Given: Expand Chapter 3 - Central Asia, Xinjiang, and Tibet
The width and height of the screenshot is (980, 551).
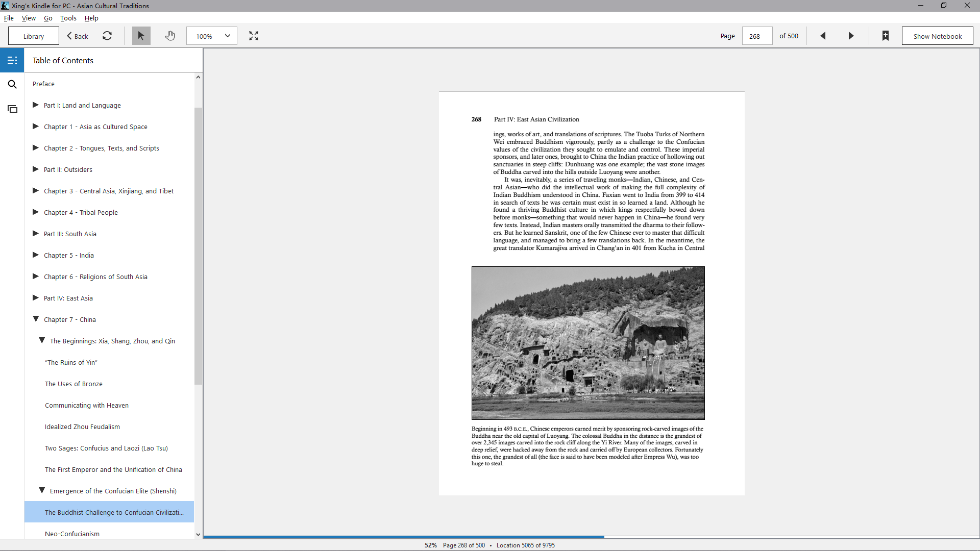Looking at the screenshot, I should point(36,190).
